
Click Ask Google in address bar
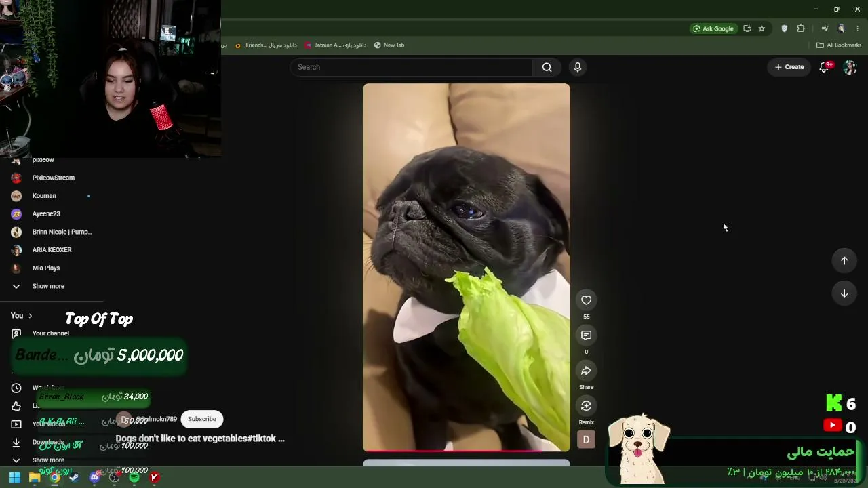[x=713, y=28]
